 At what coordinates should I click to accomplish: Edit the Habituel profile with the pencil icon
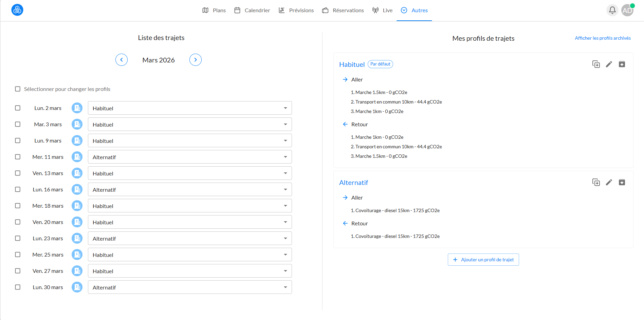pyautogui.click(x=609, y=64)
